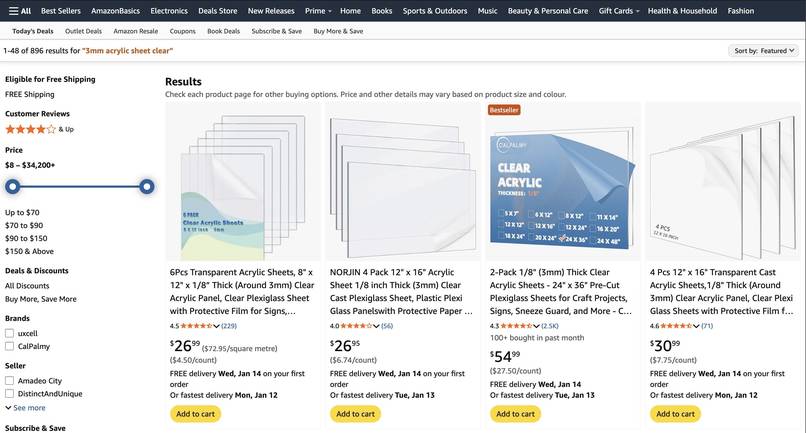
Task: Select Amazon Resale tab
Action: click(x=136, y=31)
